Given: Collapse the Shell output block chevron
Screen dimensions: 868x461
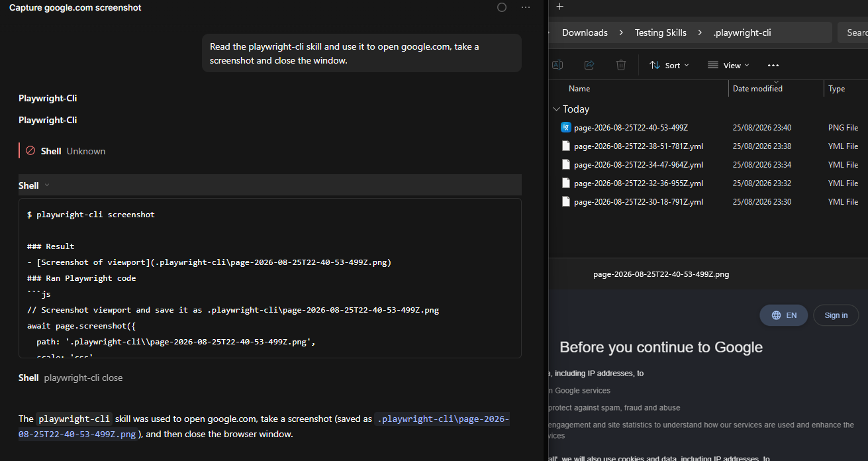Looking at the screenshot, I should click(x=47, y=185).
